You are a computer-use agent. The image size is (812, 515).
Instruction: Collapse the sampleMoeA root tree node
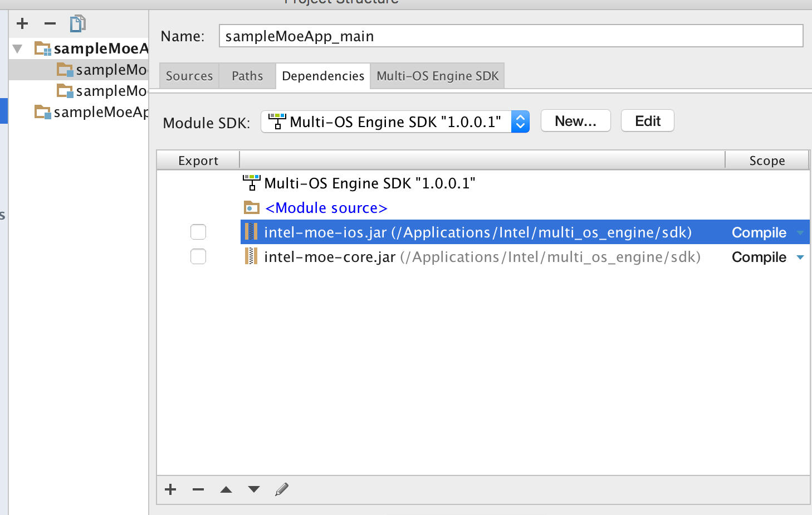18,49
